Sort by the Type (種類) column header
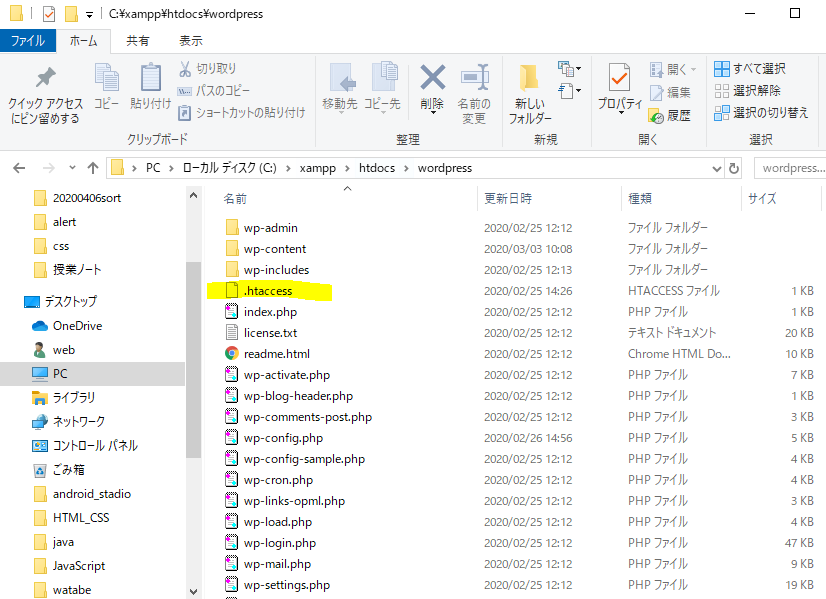826x599 pixels. (640, 199)
